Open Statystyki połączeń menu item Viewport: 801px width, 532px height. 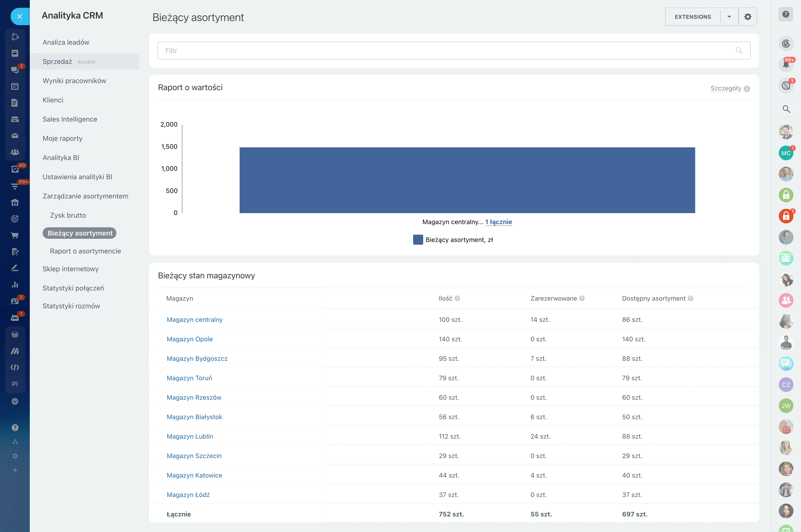[x=73, y=288]
